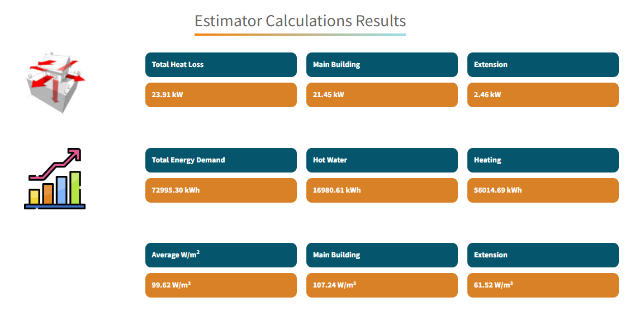Select the Average W/m² label
Screen dimensions: 644x321
click(x=221, y=255)
